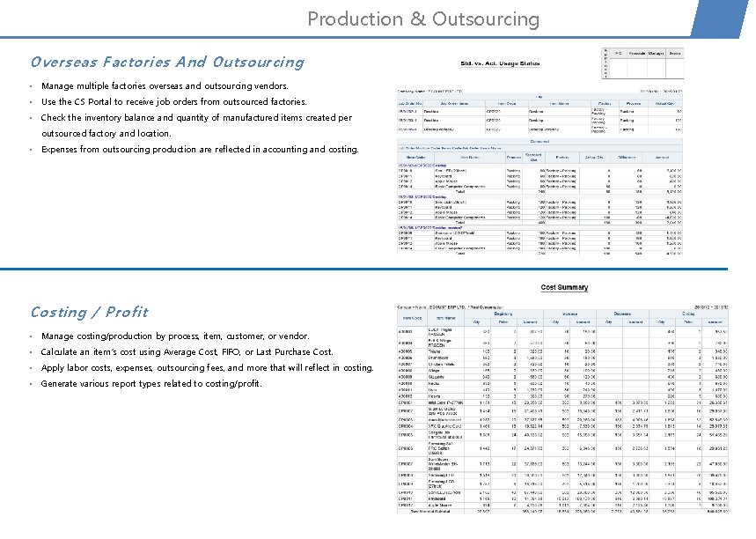
Task: Open the Std. vs. Act. Usage Status report screenshot
Action: 540,151
